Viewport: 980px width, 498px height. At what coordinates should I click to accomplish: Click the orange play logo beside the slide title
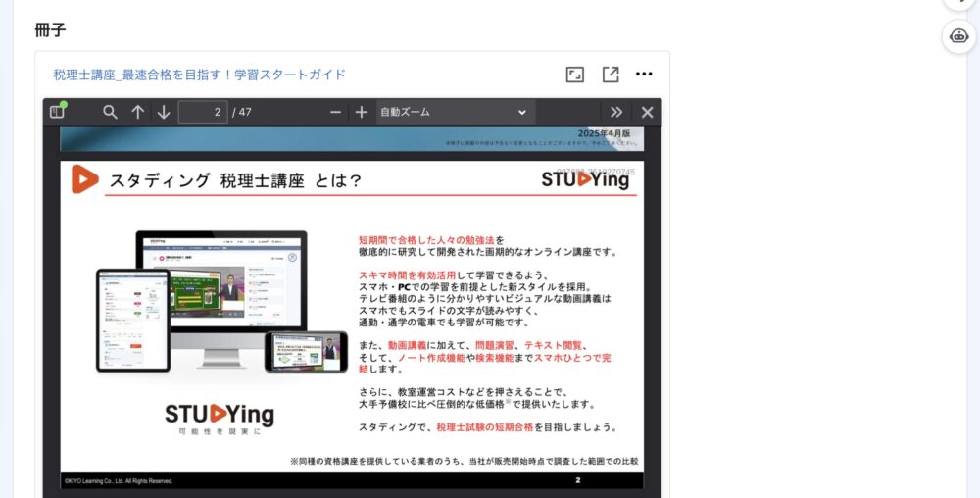(x=85, y=179)
